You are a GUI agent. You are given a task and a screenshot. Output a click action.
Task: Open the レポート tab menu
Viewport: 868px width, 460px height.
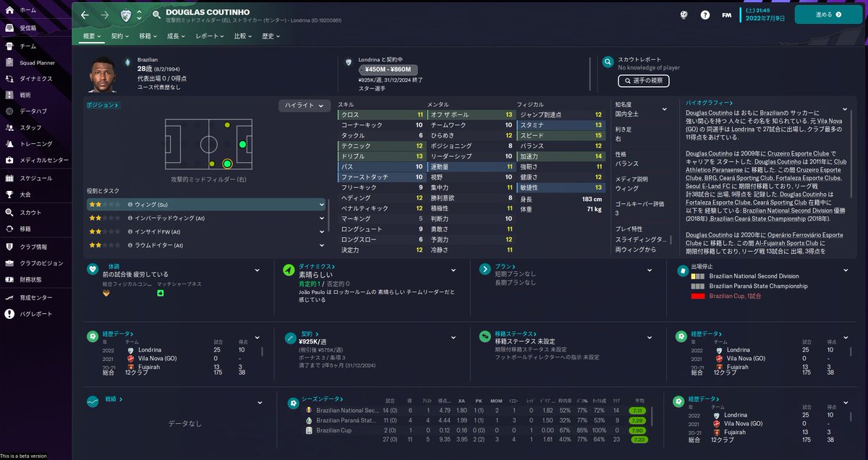210,35
